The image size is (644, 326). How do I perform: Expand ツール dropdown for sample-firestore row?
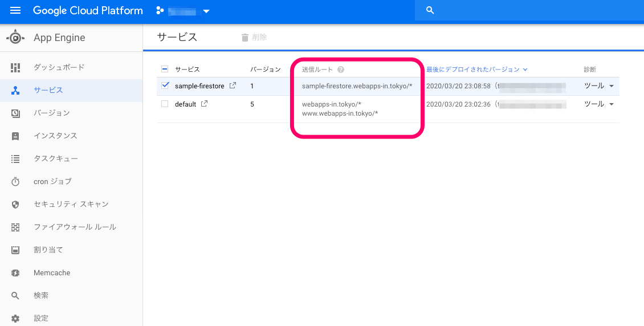tap(599, 86)
